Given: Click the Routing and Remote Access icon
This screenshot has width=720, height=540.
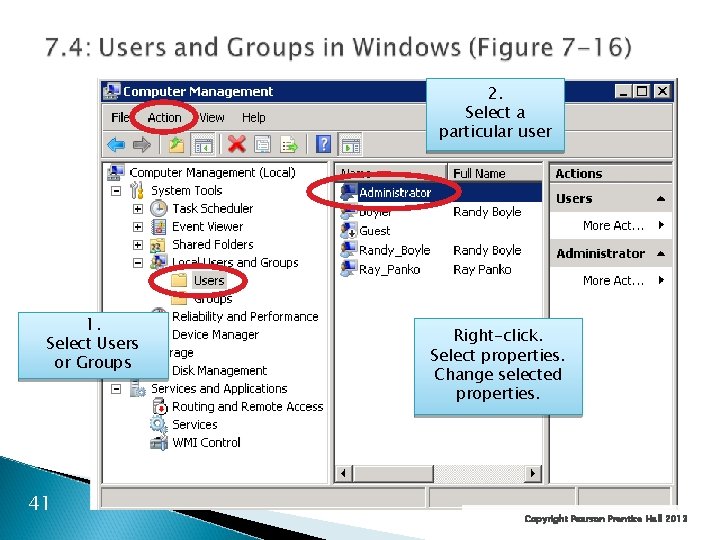Looking at the screenshot, I should (160, 406).
